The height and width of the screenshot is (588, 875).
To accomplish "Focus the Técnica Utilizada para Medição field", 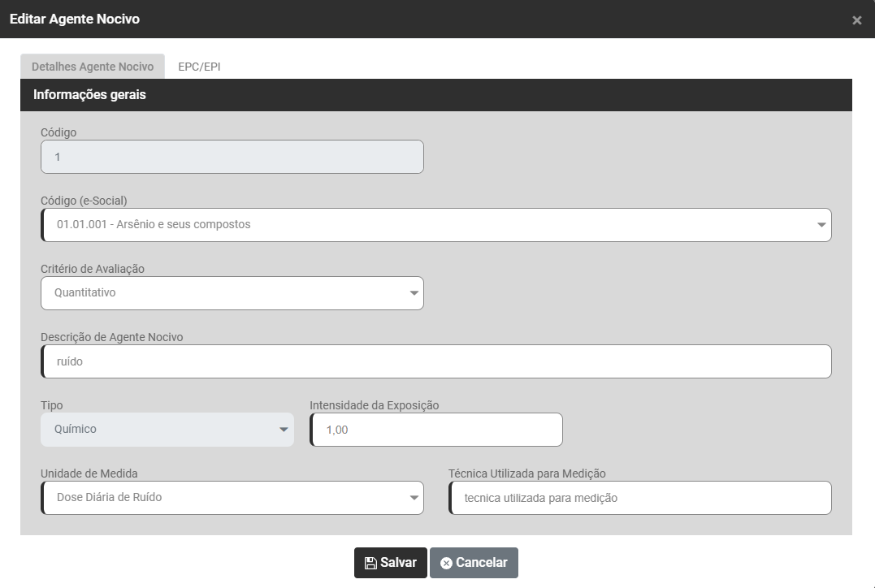I will pyautogui.click(x=640, y=498).
